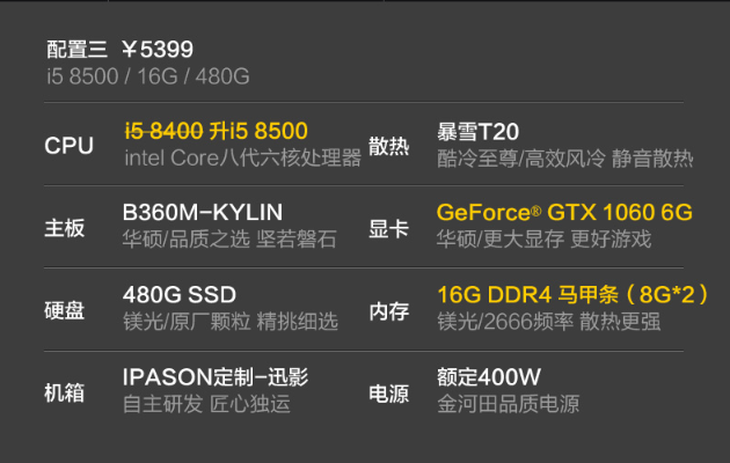Click the 硬盘 row label
This screenshot has height=463, width=730.
[x=65, y=310]
